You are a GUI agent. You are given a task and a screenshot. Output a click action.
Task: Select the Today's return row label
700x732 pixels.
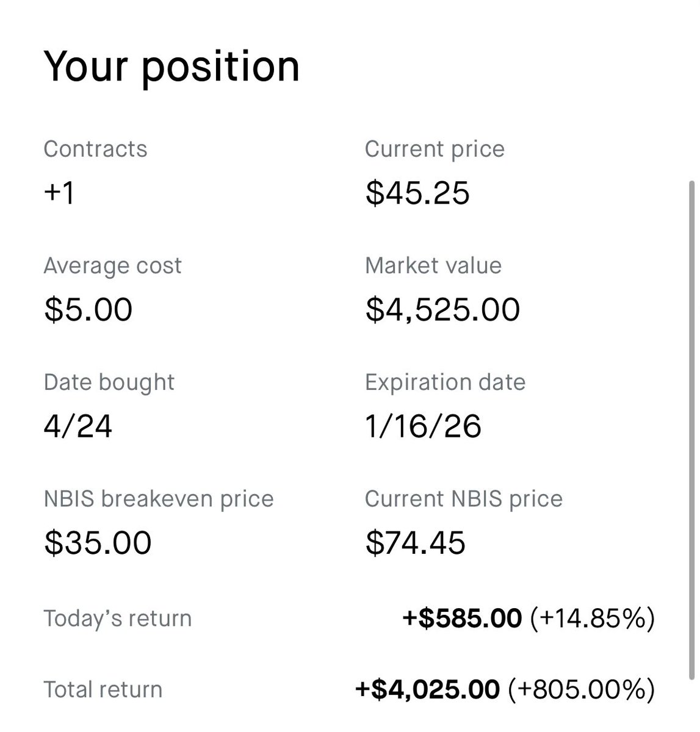117,619
